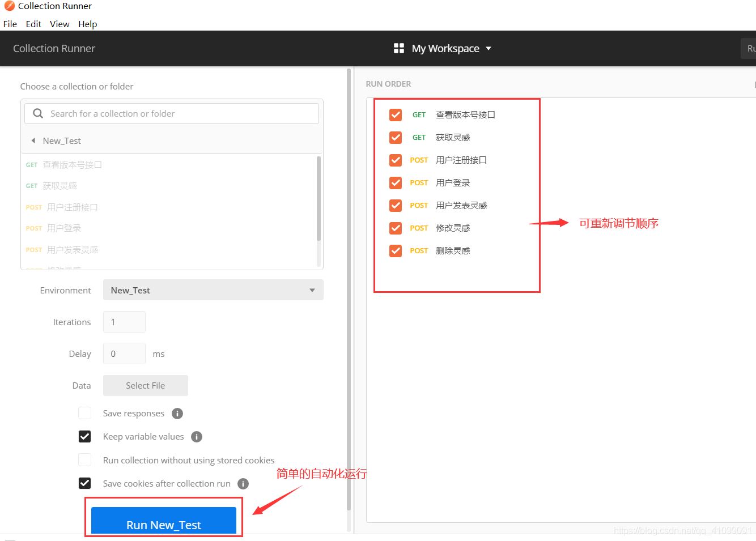Go back using arrow beside New_Test
This screenshot has height=541, width=756.
point(33,140)
